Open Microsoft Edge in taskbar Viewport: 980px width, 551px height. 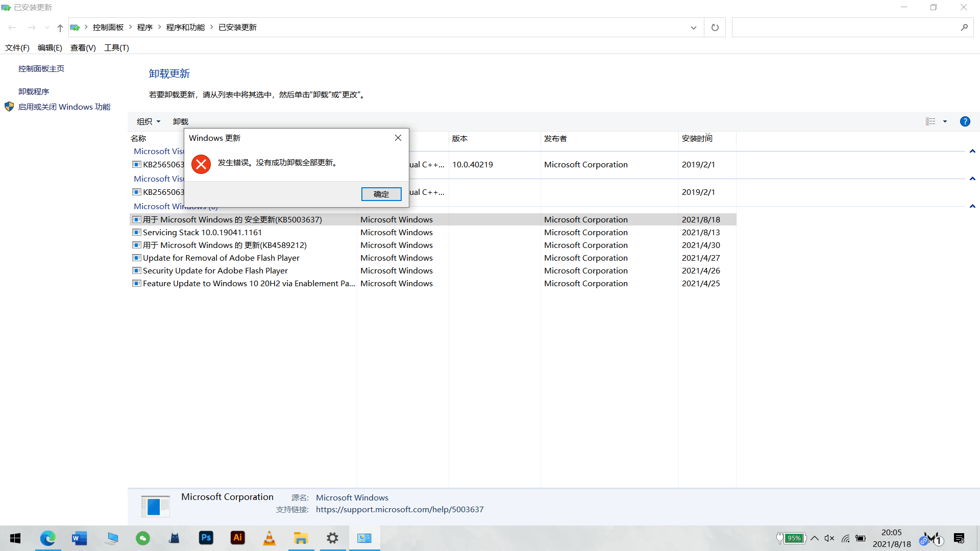click(47, 538)
